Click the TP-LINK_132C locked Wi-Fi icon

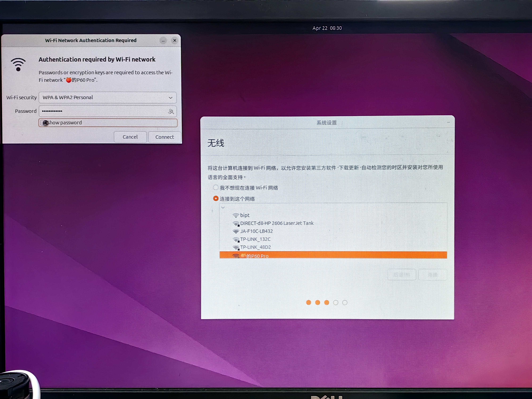tap(236, 240)
